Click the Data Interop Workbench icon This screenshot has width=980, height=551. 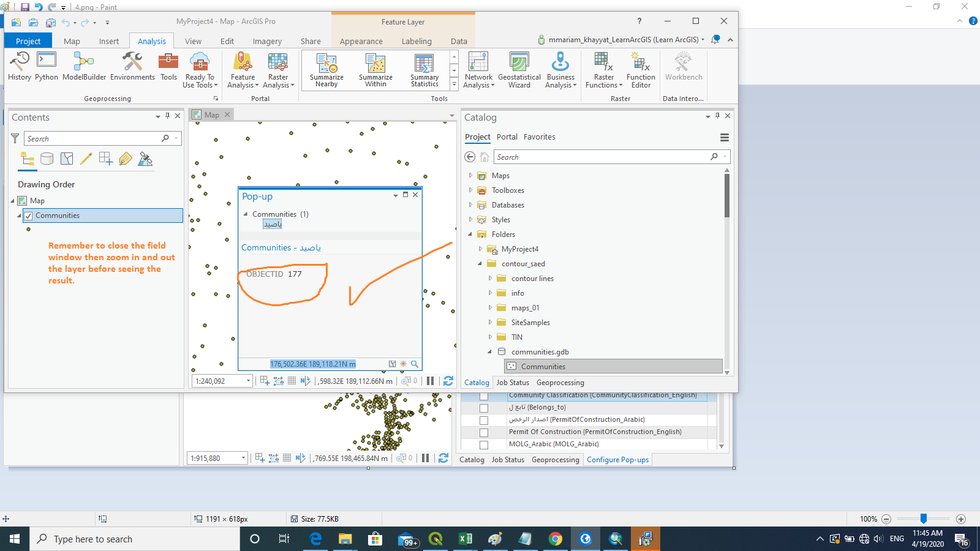[684, 66]
